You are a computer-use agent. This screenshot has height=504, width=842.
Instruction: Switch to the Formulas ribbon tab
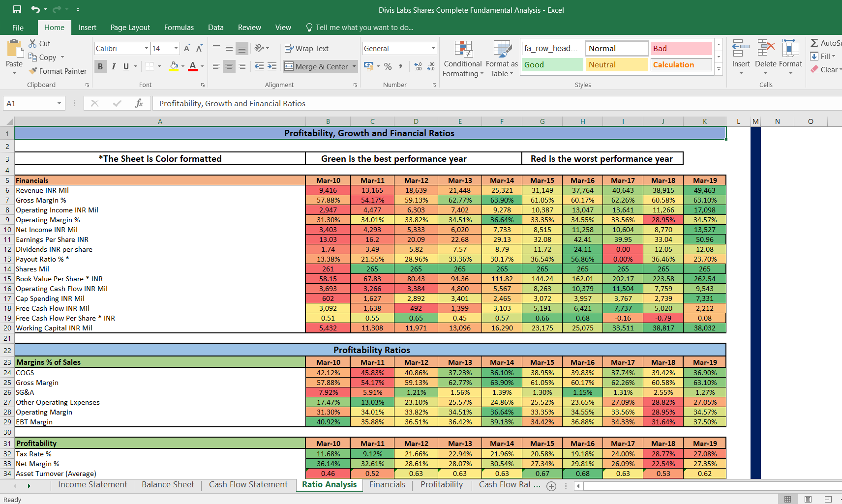179,28
